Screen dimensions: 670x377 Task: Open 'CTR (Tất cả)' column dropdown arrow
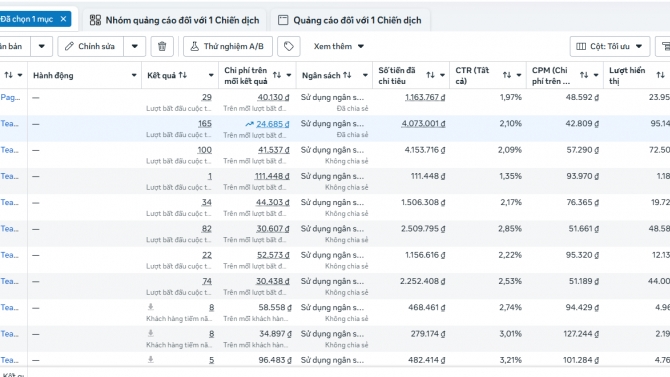click(519, 75)
